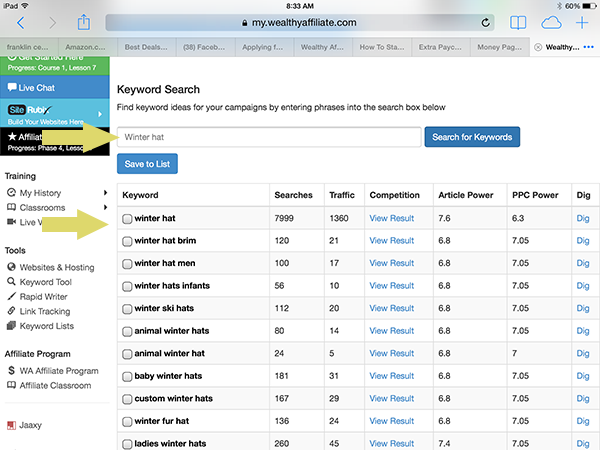
Task: Open View Result for custom winter hats
Action: (391, 398)
